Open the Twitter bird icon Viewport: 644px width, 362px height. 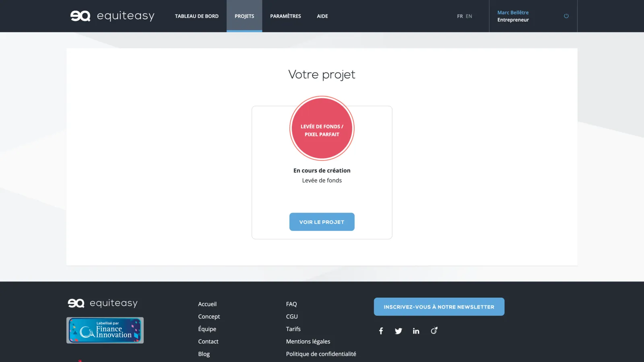pos(398,331)
